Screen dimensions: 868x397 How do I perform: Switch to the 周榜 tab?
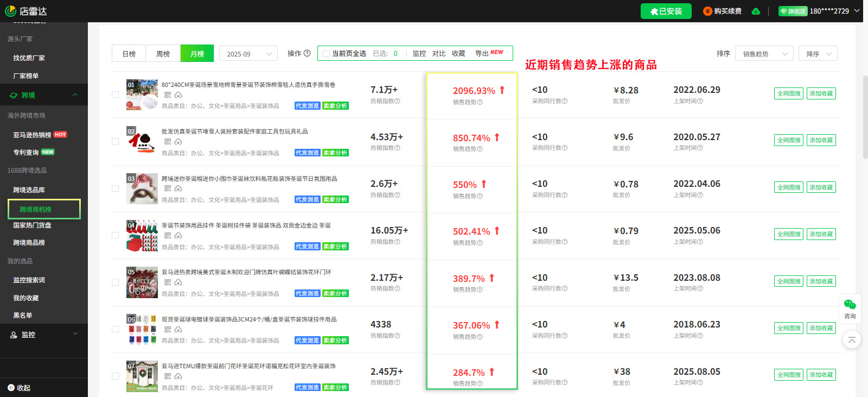click(x=163, y=54)
